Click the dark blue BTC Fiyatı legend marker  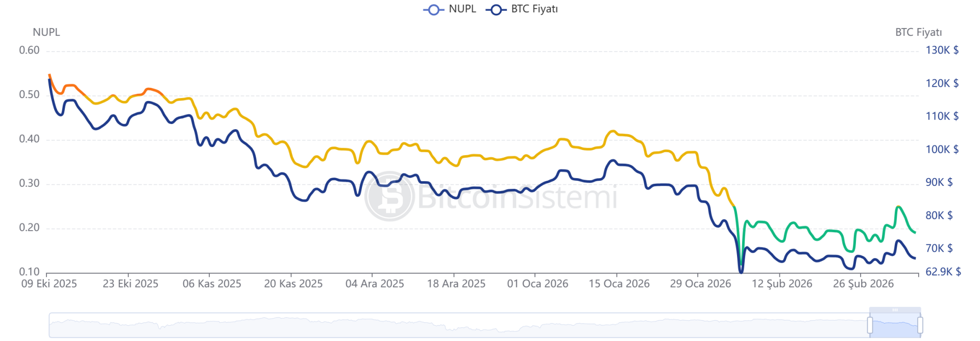[x=496, y=10]
